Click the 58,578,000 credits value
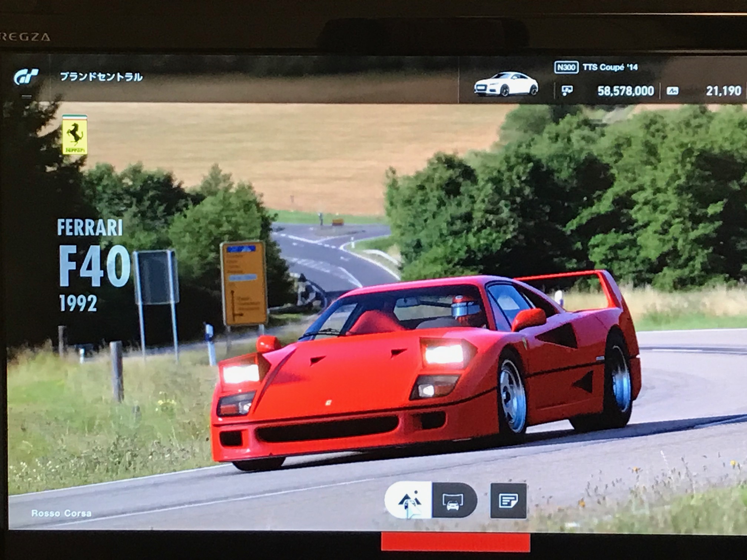Image resolution: width=747 pixels, height=560 pixels. coord(625,91)
